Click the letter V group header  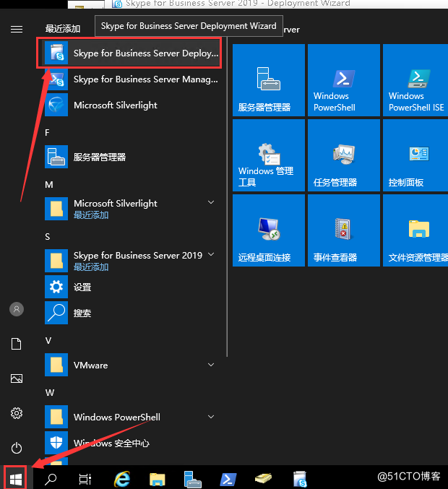tap(48, 340)
